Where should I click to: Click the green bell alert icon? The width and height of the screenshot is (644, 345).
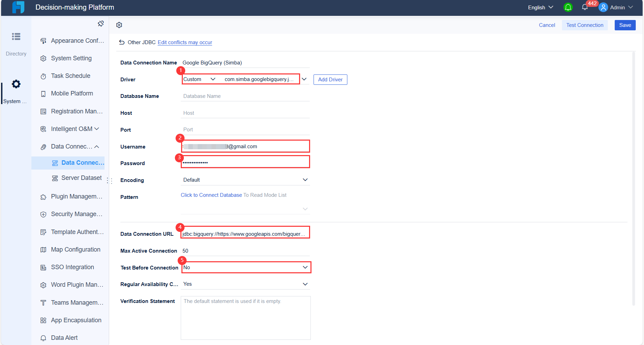(568, 7)
